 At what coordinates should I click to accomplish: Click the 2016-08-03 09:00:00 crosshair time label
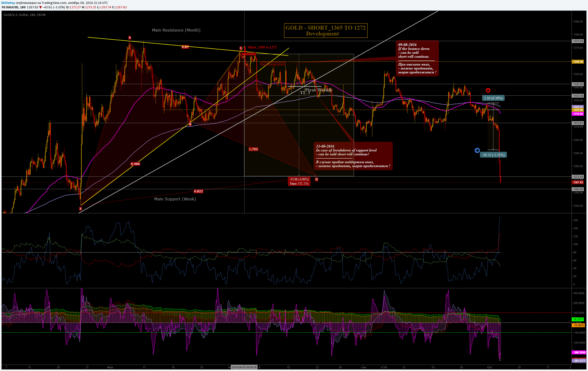[244, 367]
